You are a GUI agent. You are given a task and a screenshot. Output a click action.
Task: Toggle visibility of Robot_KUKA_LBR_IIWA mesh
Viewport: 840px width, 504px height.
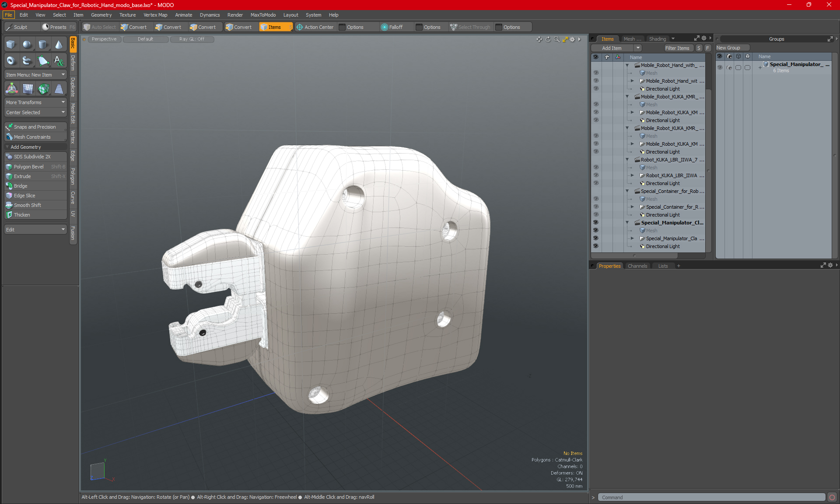click(x=596, y=168)
